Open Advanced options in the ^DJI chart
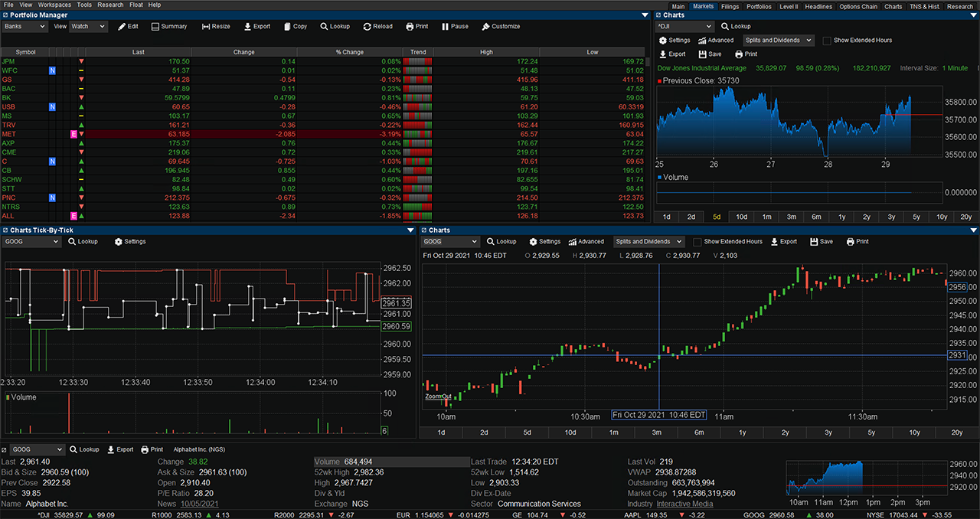Viewport: 980px width, 519px height. pyautogui.click(x=715, y=40)
